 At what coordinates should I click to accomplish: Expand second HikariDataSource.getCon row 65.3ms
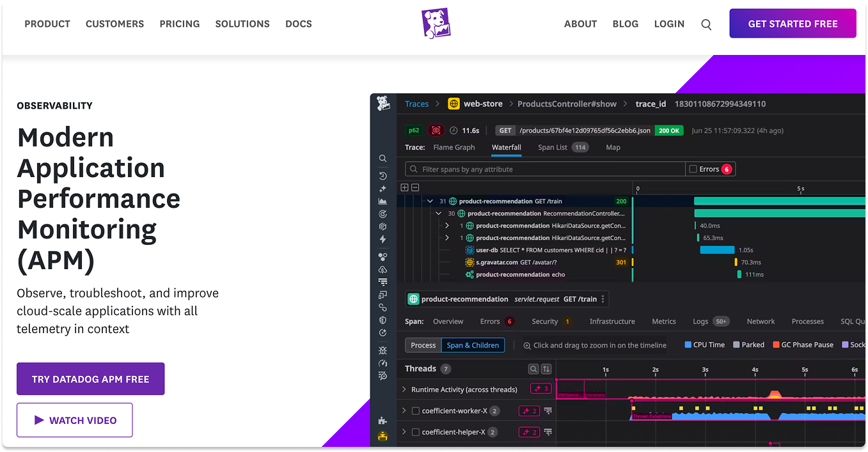(x=447, y=238)
